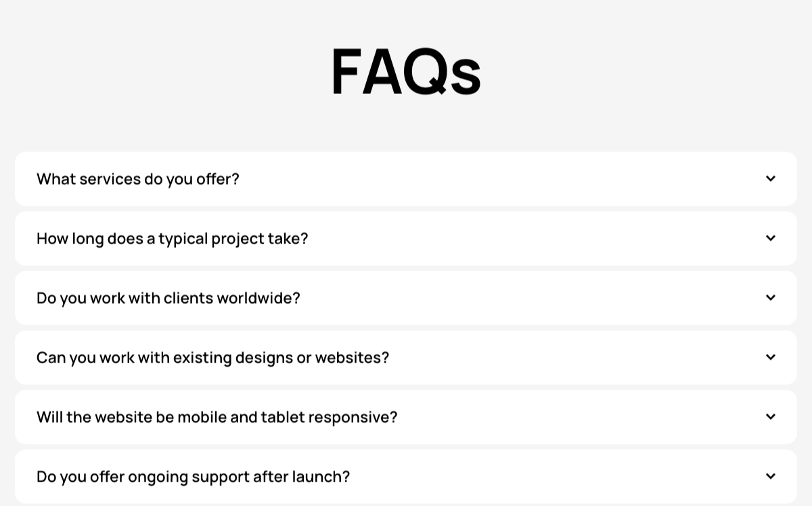Toggle open the first accordion panel
Screen dimensions: 812x506
(406, 179)
